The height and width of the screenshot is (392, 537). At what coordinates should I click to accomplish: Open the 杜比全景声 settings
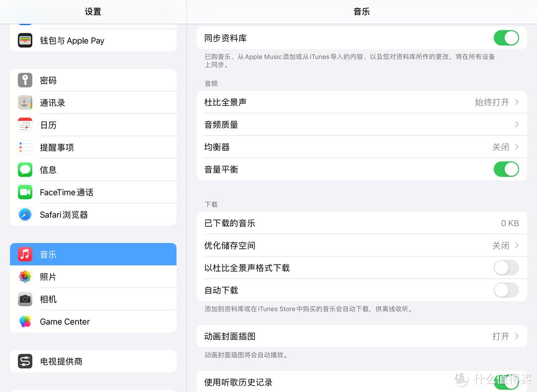[x=361, y=102]
